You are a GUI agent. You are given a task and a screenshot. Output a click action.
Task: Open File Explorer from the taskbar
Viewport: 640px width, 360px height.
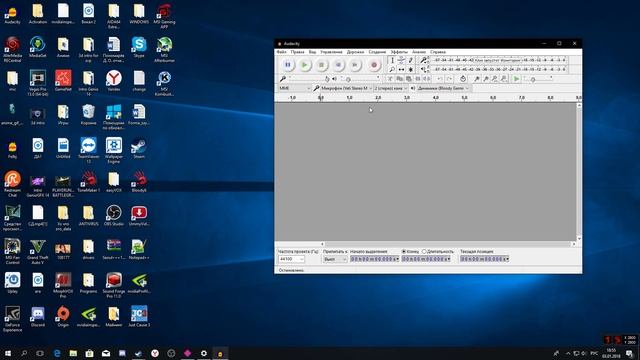(x=73, y=353)
